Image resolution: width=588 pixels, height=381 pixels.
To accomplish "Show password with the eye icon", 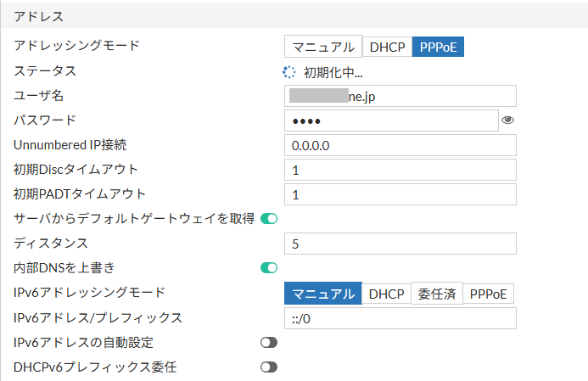I will pyautogui.click(x=508, y=120).
